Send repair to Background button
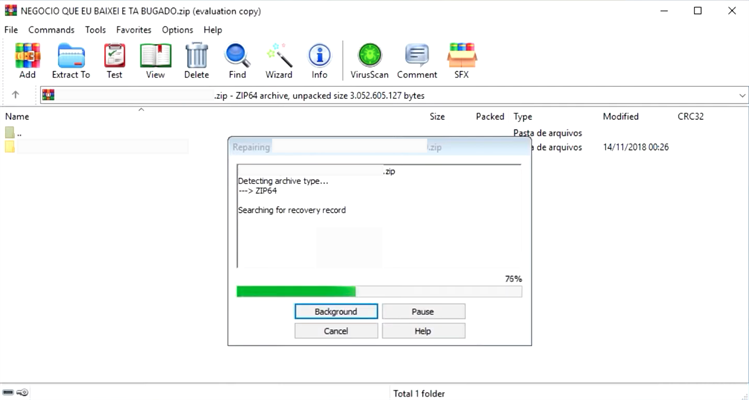This screenshot has height=400, width=749. click(x=336, y=311)
